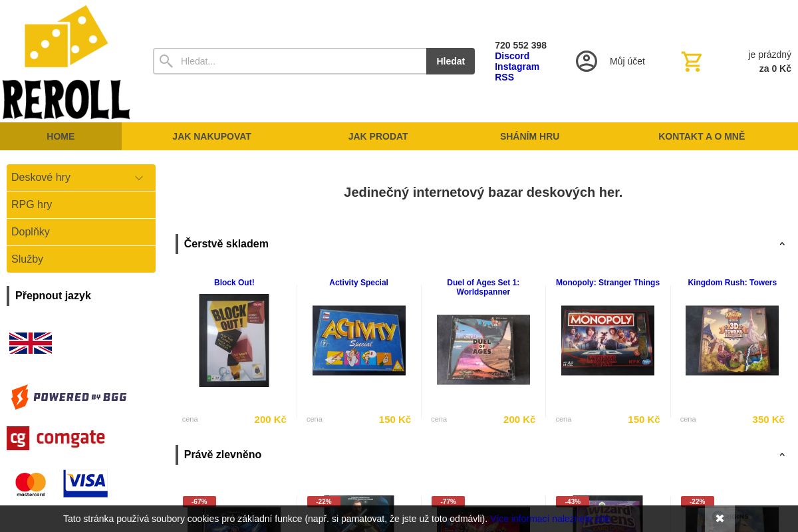This screenshot has height=532, width=798.
Task: Click the Block Out! box photo
Action: coord(234,340)
